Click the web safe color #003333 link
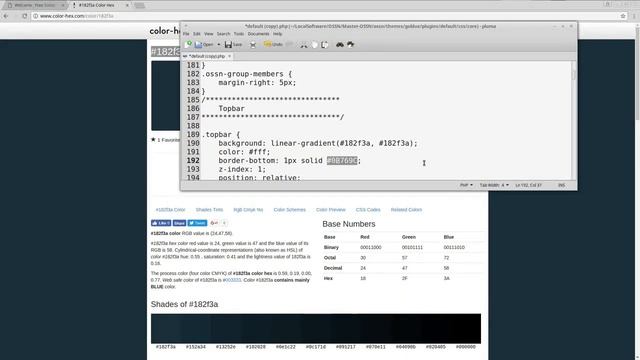The width and height of the screenshot is (640, 360). click(233, 280)
